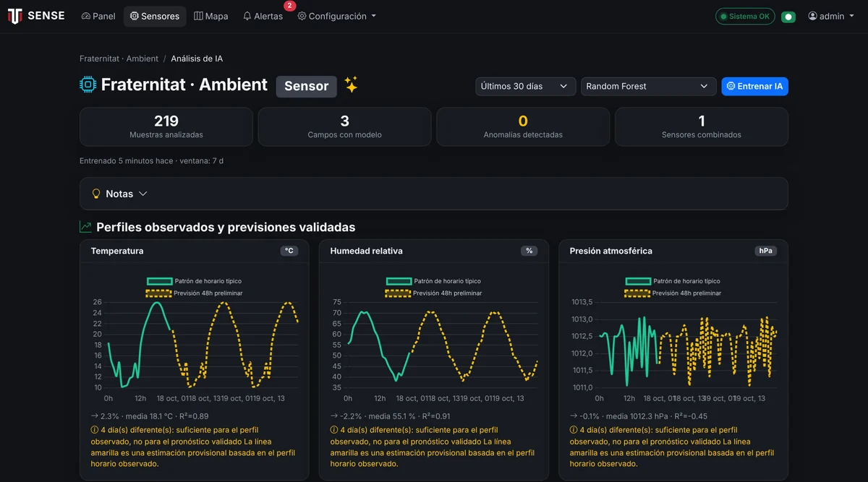868x482 pixels.
Task: Click the Fraternitat · Ambient breadcrumb link
Action: (119, 59)
